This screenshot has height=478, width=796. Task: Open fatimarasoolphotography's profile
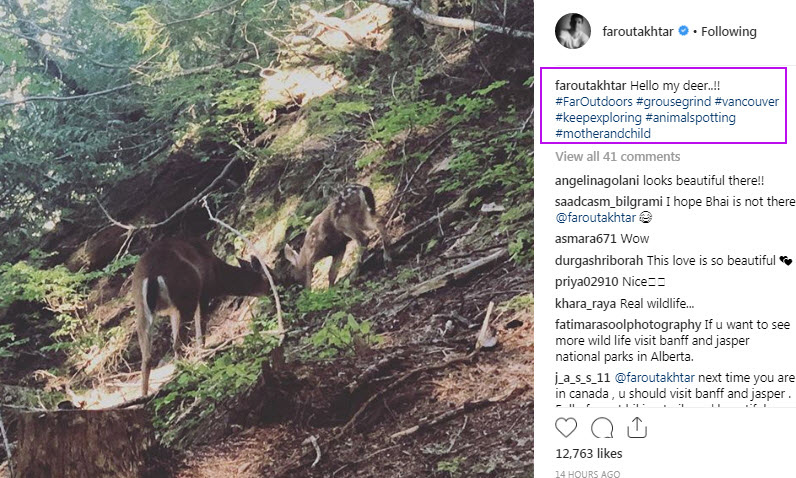[x=630, y=325]
